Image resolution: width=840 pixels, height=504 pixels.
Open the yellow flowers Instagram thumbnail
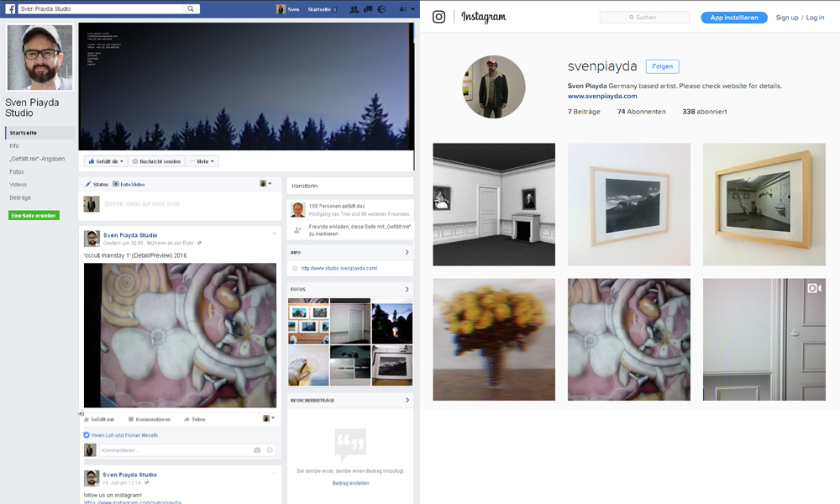point(494,339)
